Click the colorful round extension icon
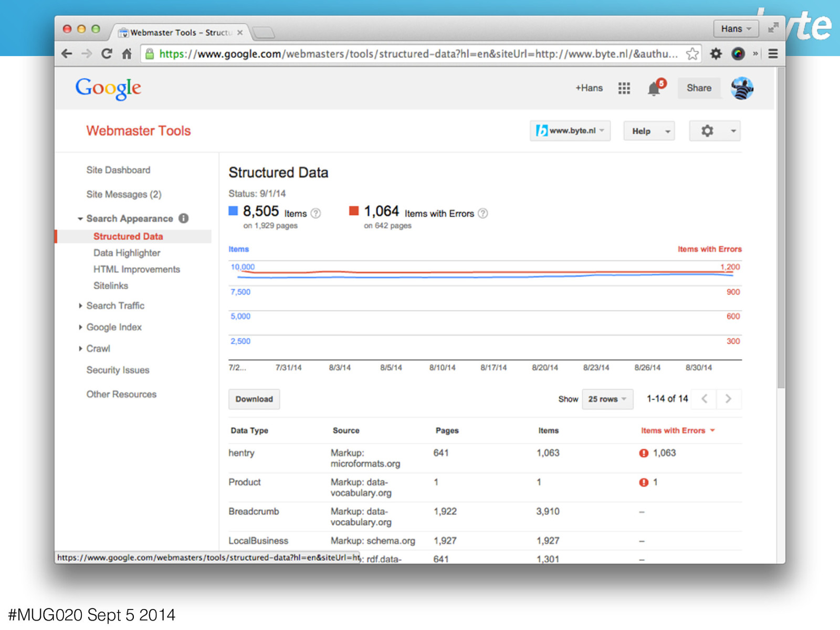 pos(738,54)
